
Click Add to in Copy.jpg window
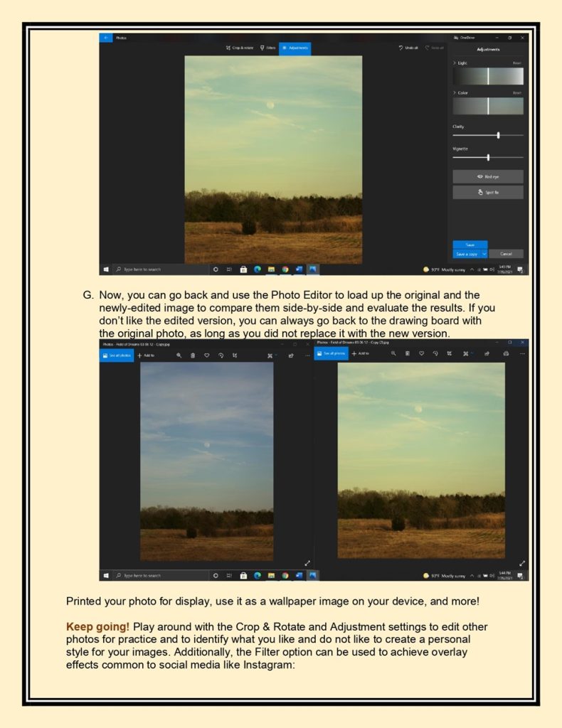pyautogui.click(x=146, y=355)
